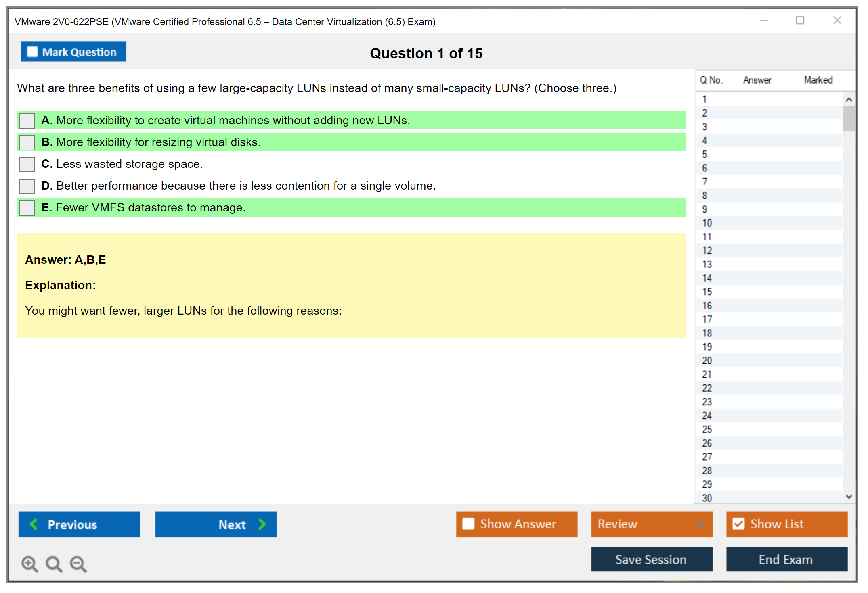Viewport: 868px width, 593px height.
Task: Expand the Review dropdown arrow
Action: (x=700, y=524)
